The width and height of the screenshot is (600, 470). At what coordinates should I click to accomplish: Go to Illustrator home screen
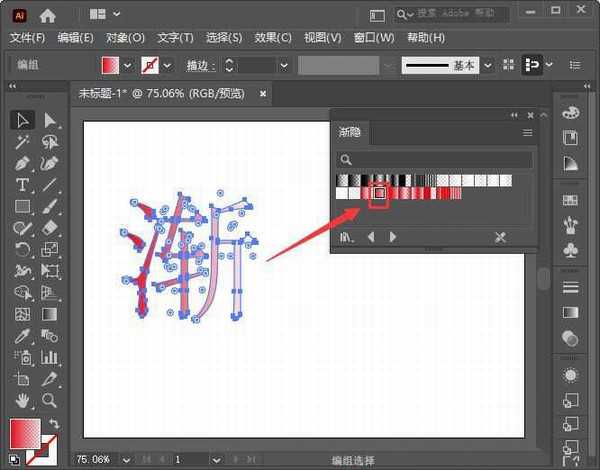(x=49, y=14)
